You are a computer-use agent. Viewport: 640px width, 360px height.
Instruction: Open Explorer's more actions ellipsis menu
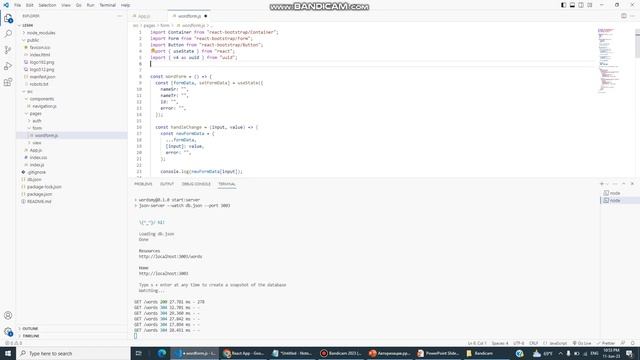(120, 16)
